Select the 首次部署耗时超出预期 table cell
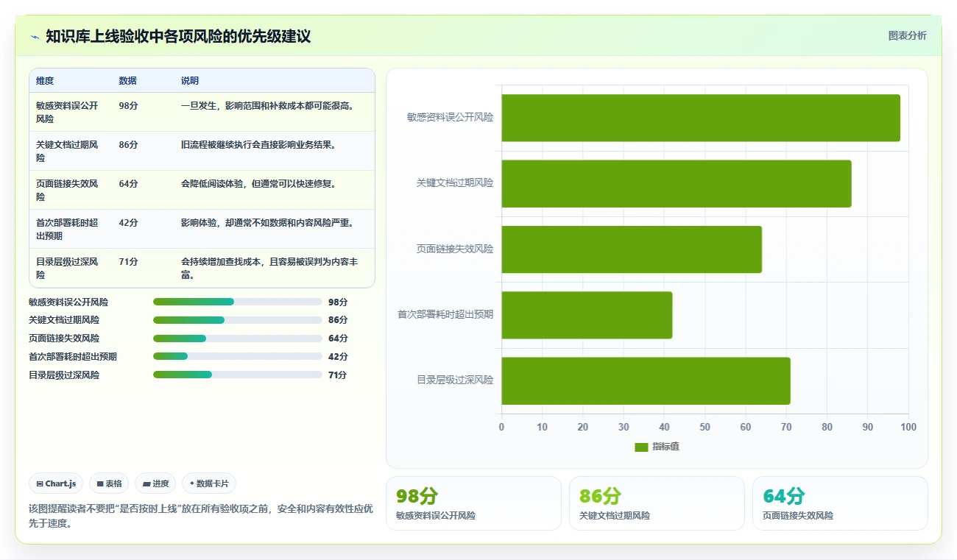 tap(71, 229)
